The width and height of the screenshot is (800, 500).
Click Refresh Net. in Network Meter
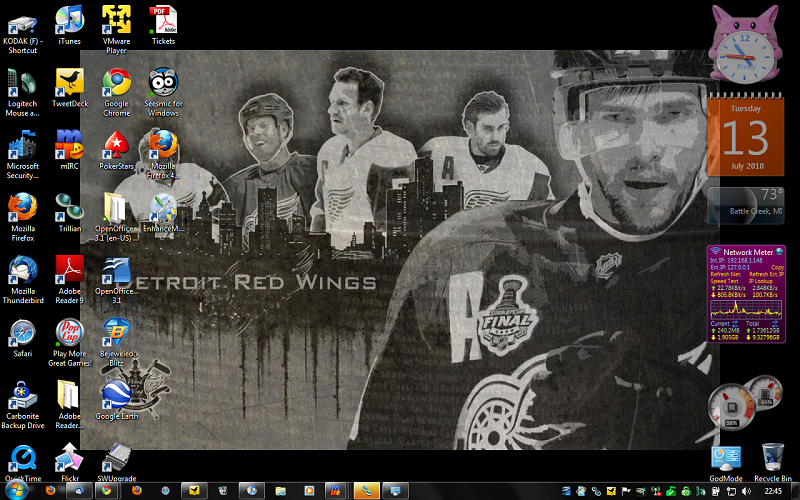tap(726, 274)
